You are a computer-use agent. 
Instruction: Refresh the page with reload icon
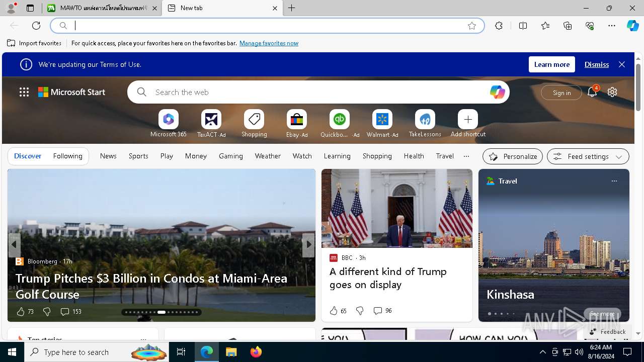coord(36,26)
